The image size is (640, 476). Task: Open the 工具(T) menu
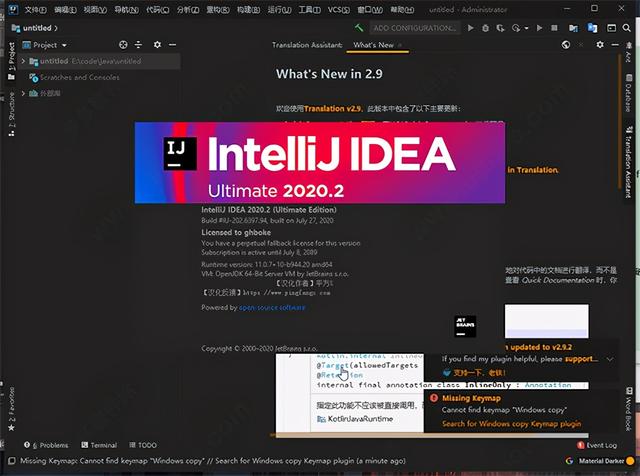point(309,9)
